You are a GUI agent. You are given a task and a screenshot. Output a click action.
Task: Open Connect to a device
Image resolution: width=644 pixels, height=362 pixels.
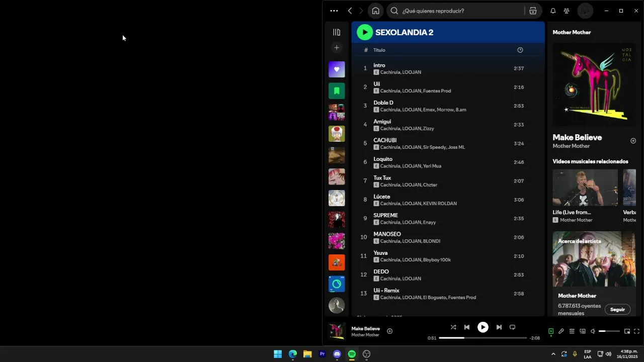pyautogui.click(x=583, y=331)
